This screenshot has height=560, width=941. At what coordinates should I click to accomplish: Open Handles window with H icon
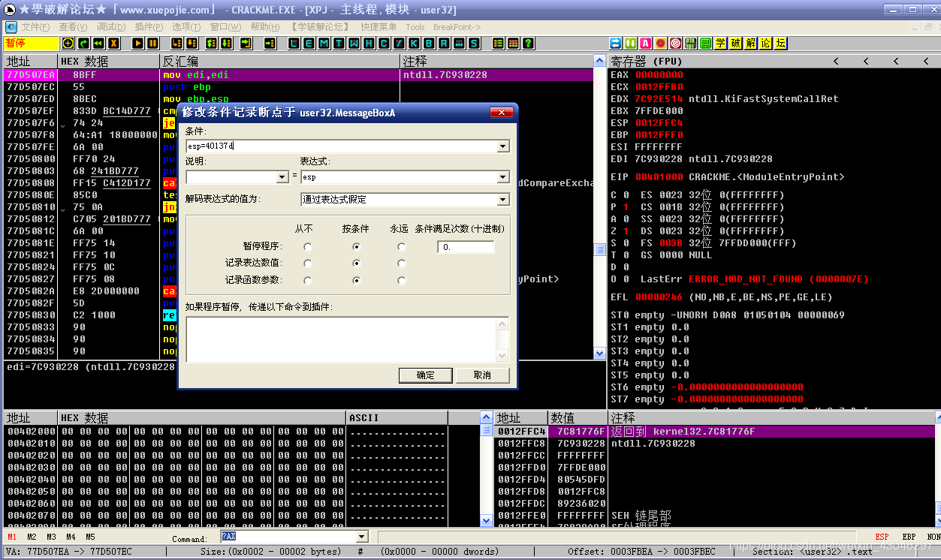coord(369,44)
